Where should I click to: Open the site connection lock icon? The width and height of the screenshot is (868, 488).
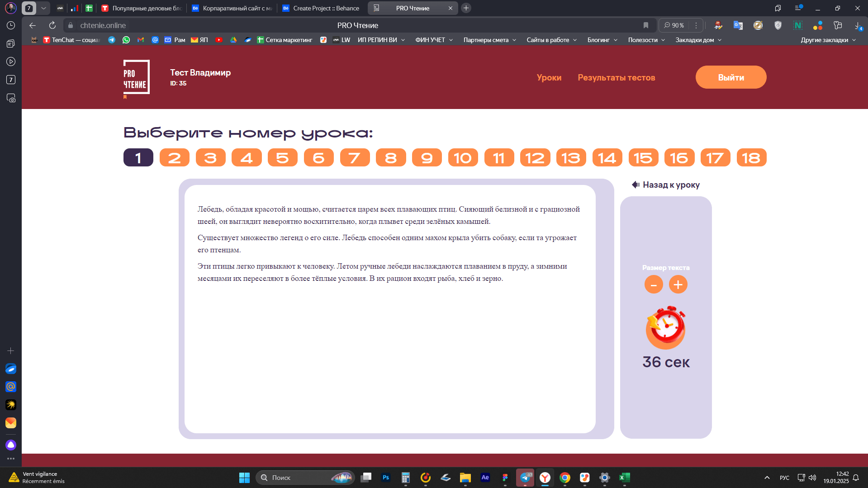pos(71,25)
